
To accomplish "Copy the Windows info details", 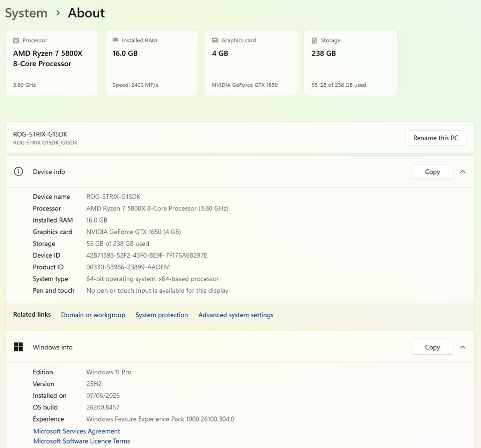I will (x=432, y=347).
